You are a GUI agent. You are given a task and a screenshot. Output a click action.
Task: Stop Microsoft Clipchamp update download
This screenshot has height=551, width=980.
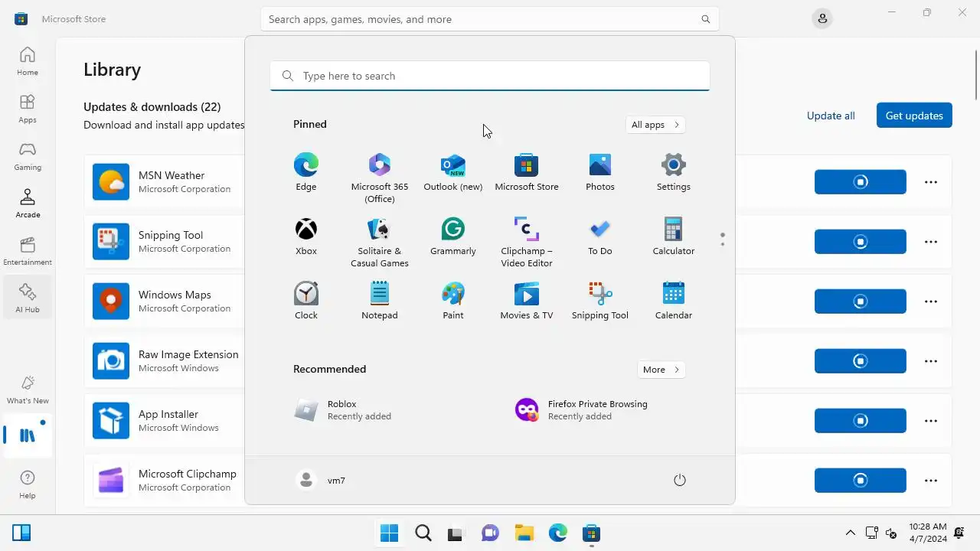[861, 481]
